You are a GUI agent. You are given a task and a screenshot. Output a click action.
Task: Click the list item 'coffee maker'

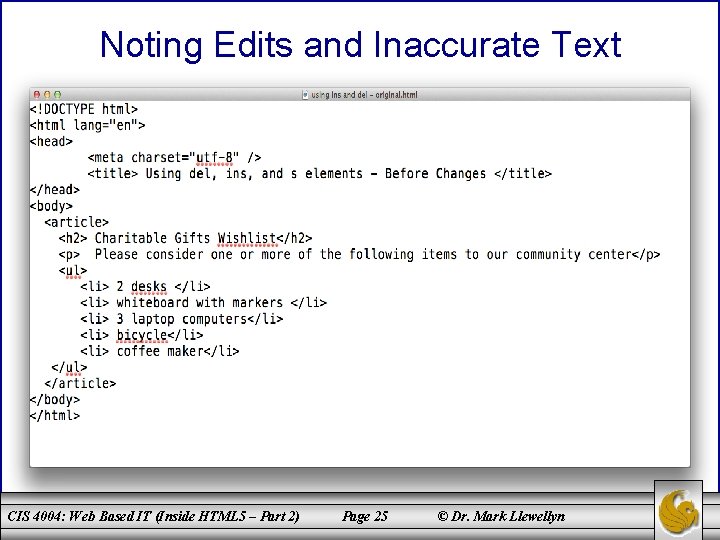(x=160, y=351)
